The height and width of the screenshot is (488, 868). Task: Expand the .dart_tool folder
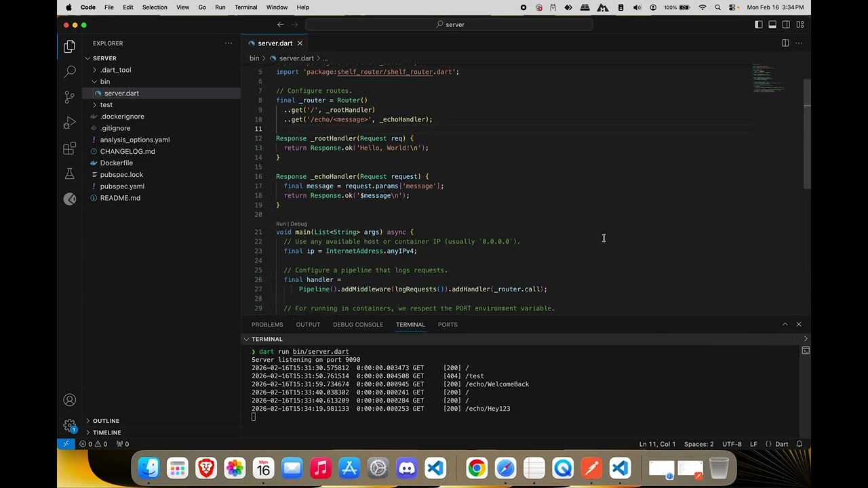coord(161,70)
